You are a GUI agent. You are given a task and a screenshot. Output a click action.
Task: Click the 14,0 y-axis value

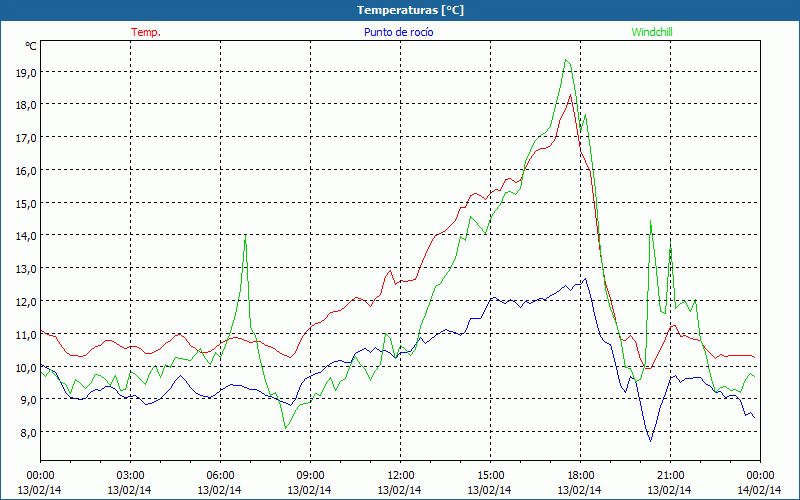[26, 236]
